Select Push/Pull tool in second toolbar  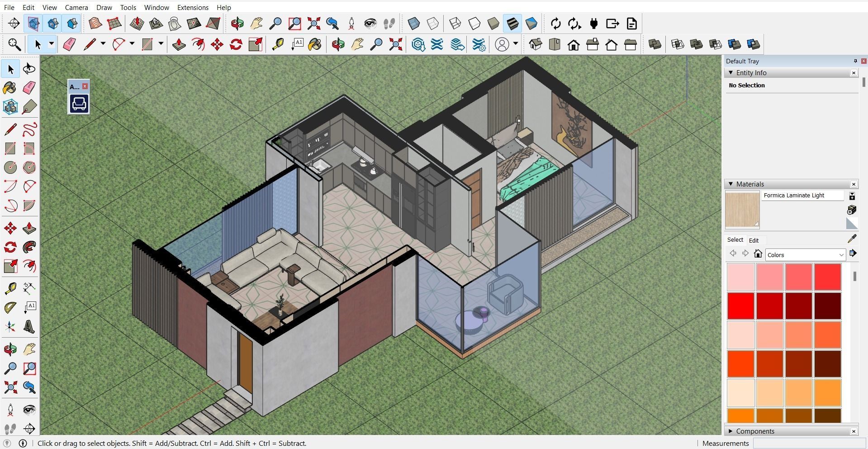(x=179, y=44)
